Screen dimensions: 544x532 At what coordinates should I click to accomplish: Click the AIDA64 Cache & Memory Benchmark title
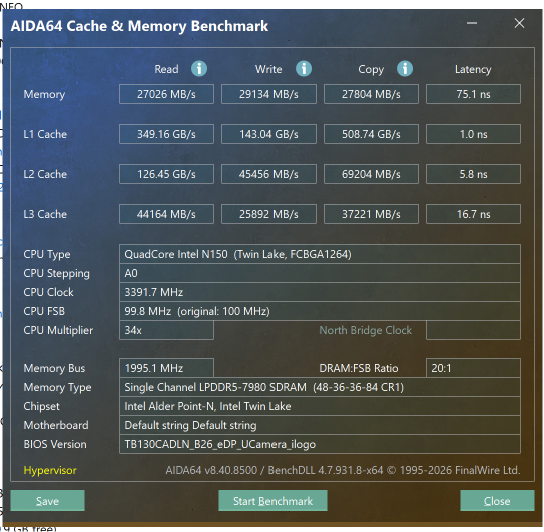(x=139, y=26)
